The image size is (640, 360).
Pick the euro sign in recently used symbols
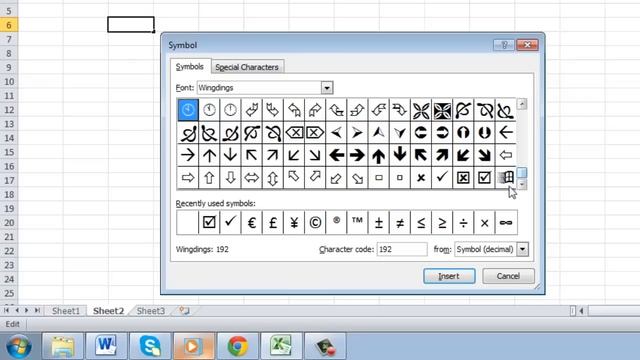pyautogui.click(x=252, y=222)
